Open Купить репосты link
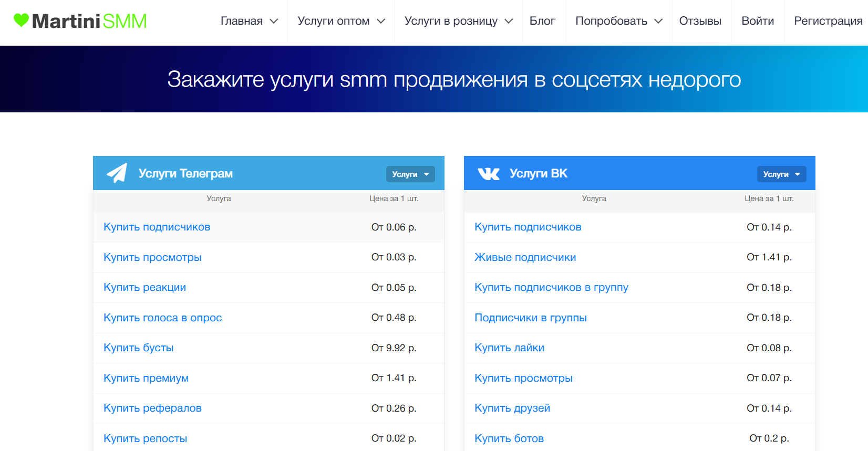The image size is (868, 451). point(145,438)
